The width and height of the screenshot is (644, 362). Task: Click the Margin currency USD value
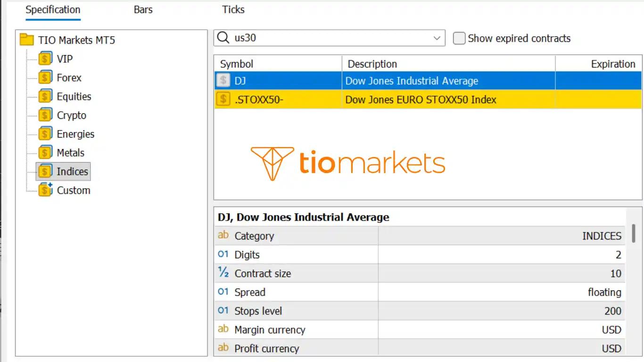[611, 330]
